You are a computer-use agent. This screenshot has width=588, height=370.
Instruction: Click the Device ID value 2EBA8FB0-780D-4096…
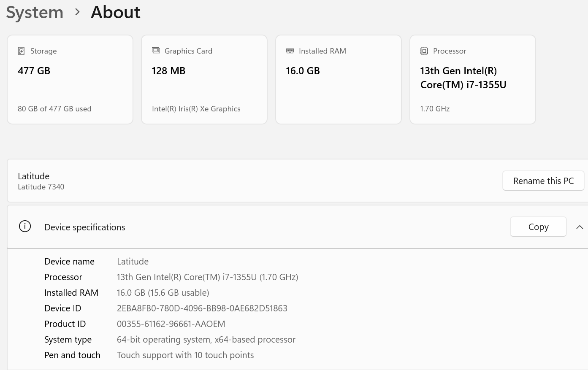pyautogui.click(x=202, y=308)
